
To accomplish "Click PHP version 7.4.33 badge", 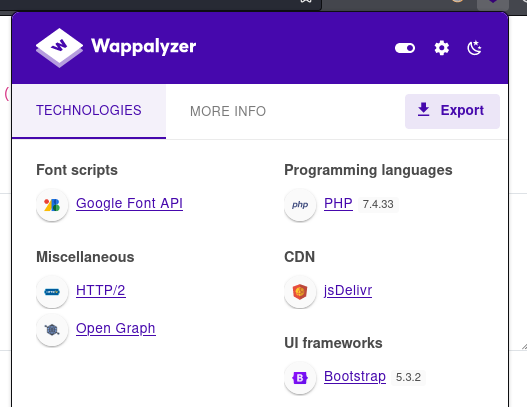I will [x=378, y=204].
